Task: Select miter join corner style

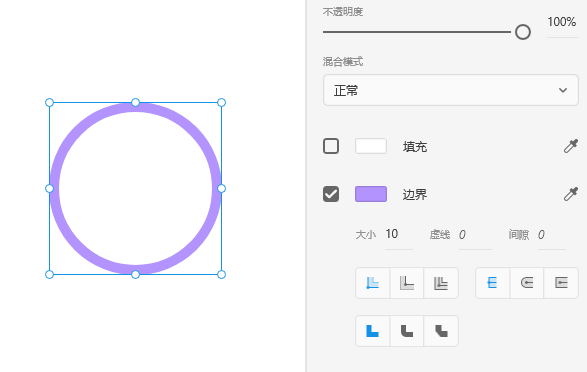Action: click(x=372, y=331)
